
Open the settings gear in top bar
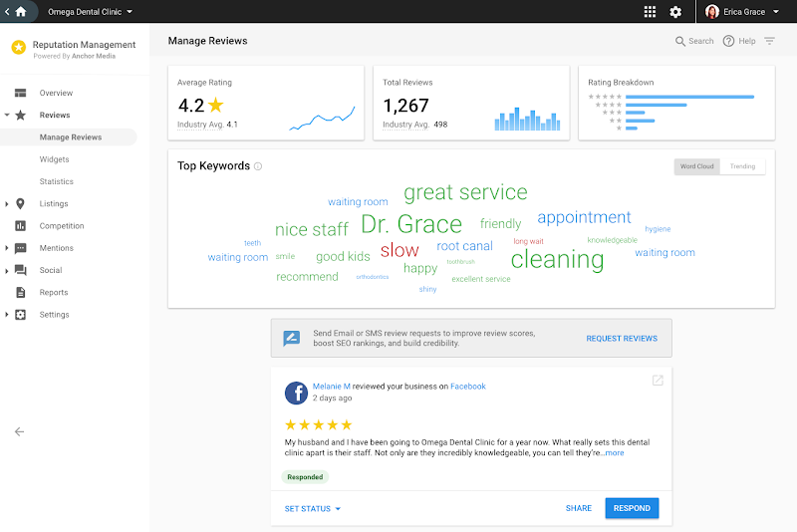(x=675, y=12)
